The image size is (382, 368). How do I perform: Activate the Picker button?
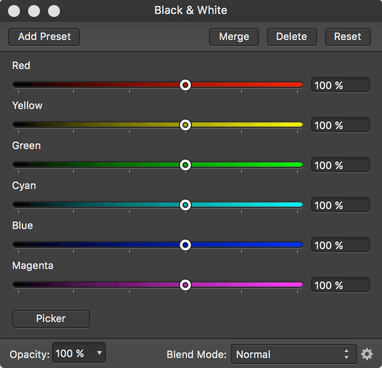(x=51, y=319)
